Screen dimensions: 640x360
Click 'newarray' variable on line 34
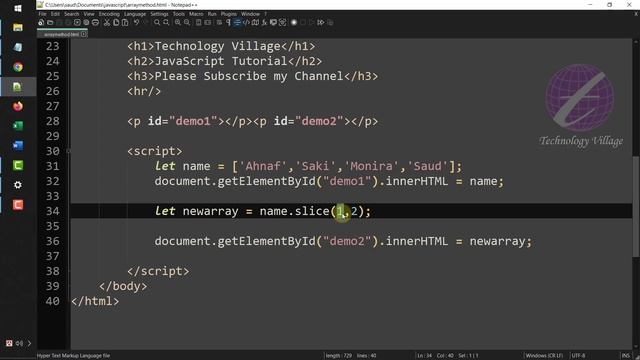coord(210,211)
